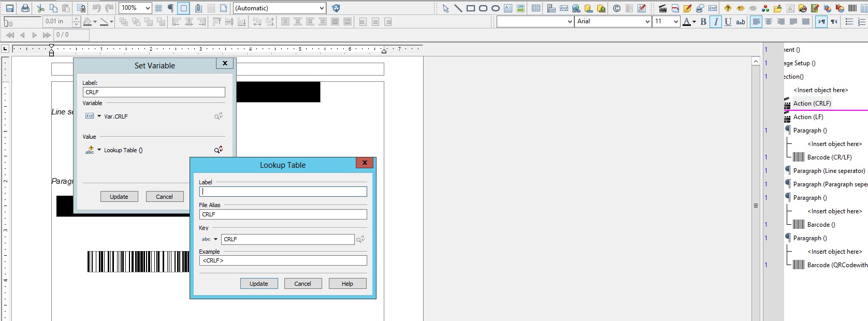Click Update in the Lookup Table dialog
The width and height of the screenshot is (868, 321).
tap(259, 284)
